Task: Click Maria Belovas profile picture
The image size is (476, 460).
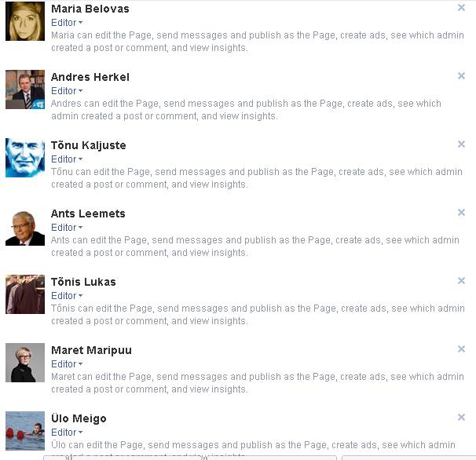Action: (25, 21)
